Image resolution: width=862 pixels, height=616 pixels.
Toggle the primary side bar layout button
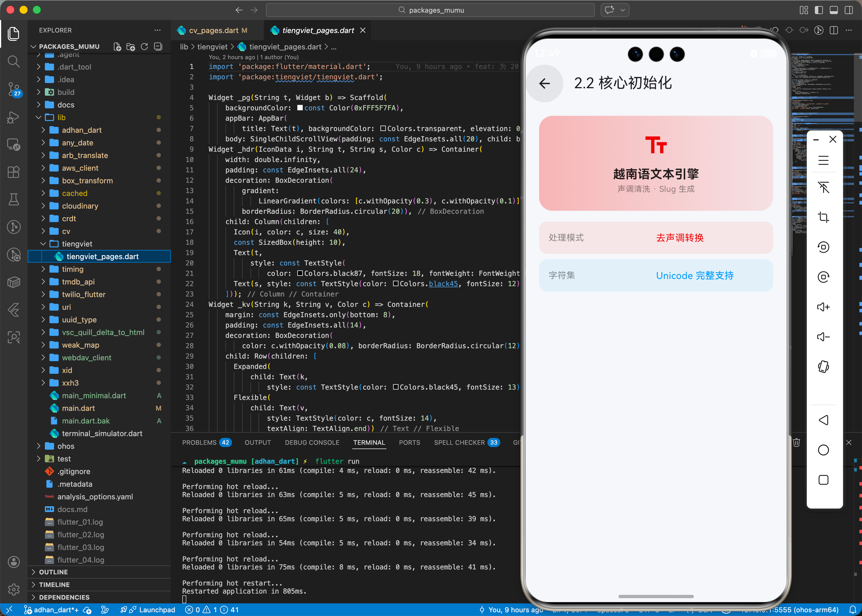tap(819, 10)
